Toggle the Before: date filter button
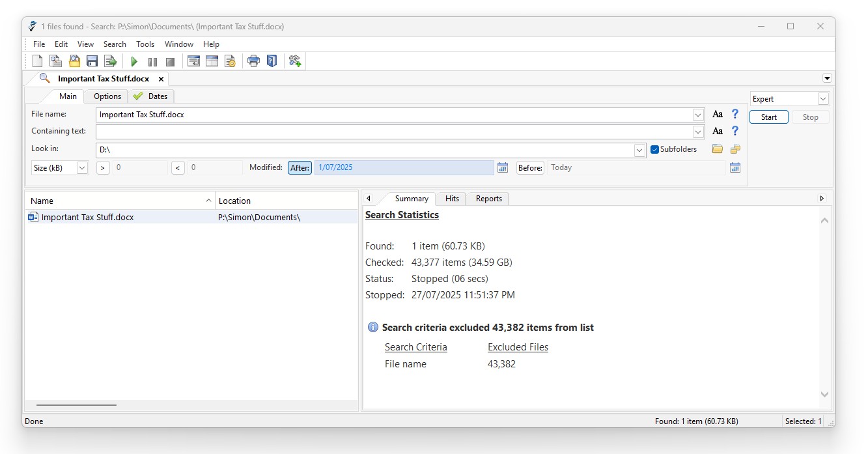The height and width of the screenshot is (454, 868). point(530,167)
